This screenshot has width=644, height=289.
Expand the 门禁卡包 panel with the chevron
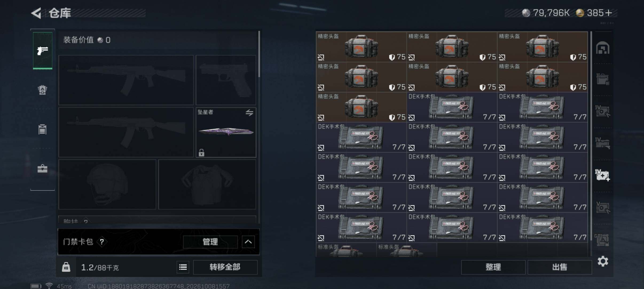[248, 242]
